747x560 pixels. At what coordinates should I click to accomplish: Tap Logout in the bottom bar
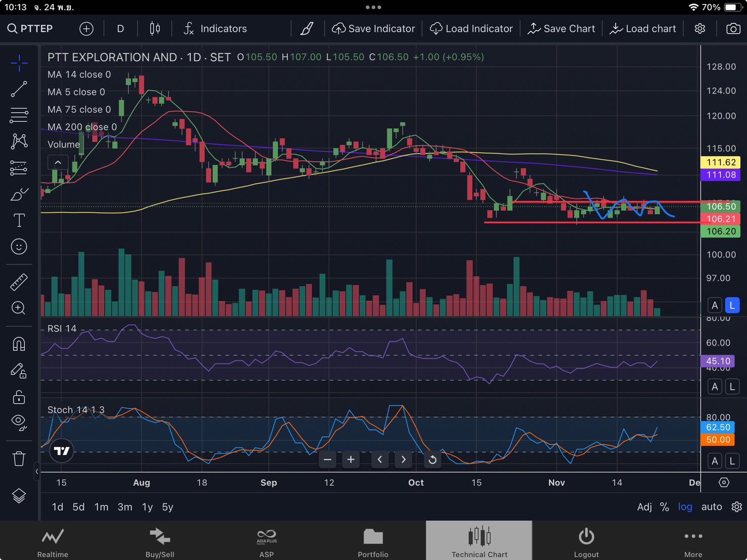(x=587, y=541)
